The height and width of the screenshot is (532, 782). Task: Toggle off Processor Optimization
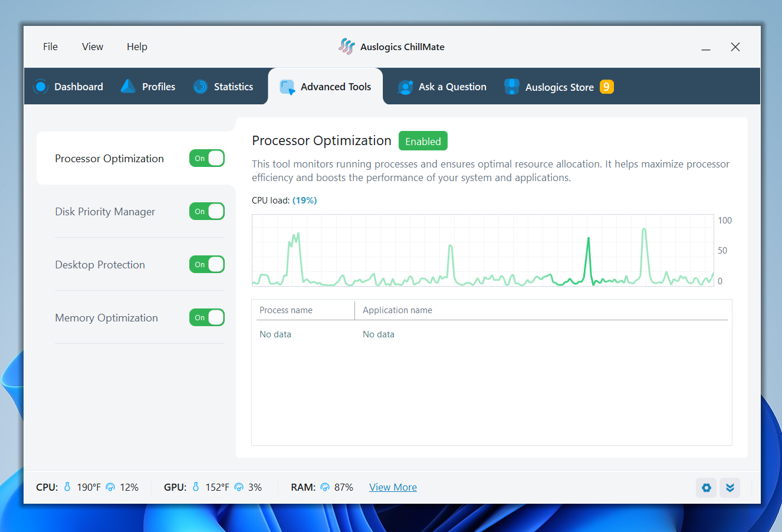[x=206, y=158]
